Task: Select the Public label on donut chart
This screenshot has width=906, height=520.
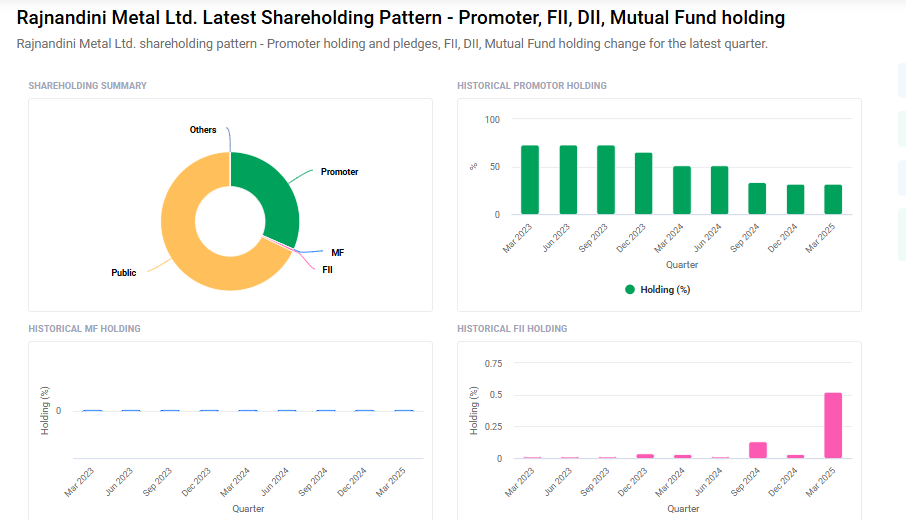Action: 124,273
